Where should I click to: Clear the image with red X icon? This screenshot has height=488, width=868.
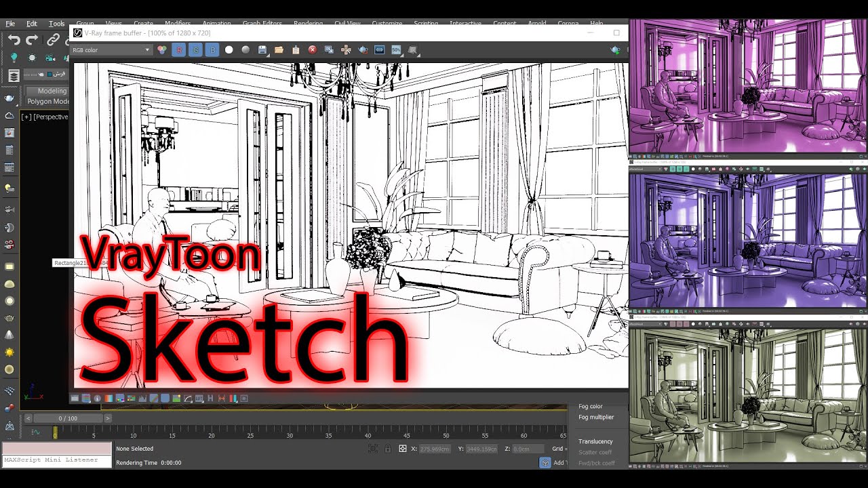[313, 49]
